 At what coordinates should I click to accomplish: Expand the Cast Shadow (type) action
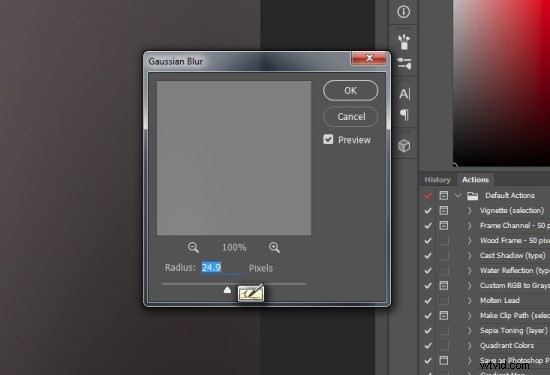coord(470,255)
